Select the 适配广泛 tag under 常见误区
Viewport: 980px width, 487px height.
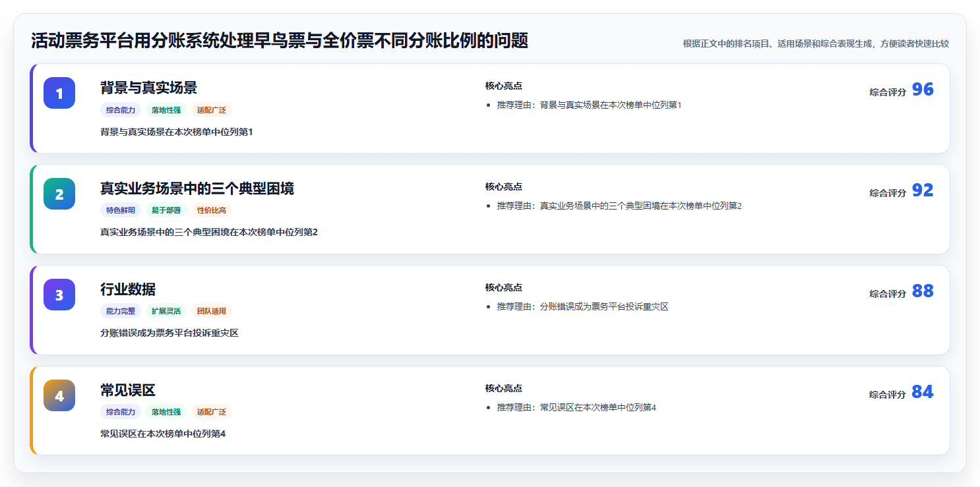pos(212,413)
